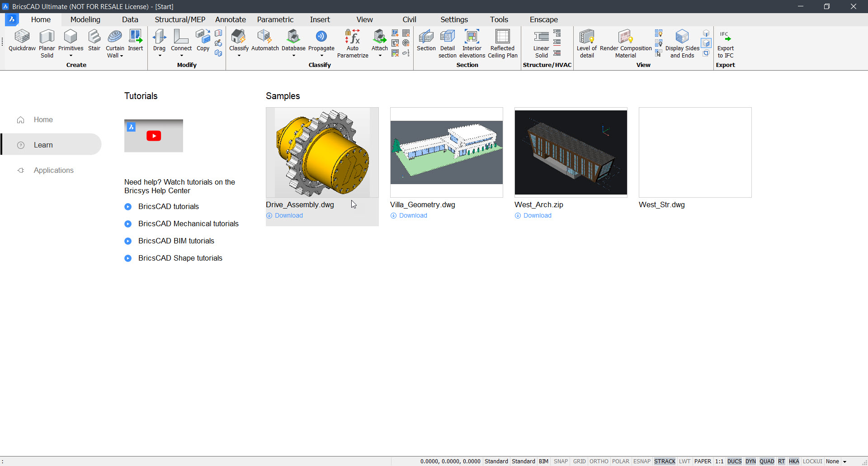The image size is (868, 466).
Task: Switch to the Modeling ribbon tab
Action: (x=85, y=19)
